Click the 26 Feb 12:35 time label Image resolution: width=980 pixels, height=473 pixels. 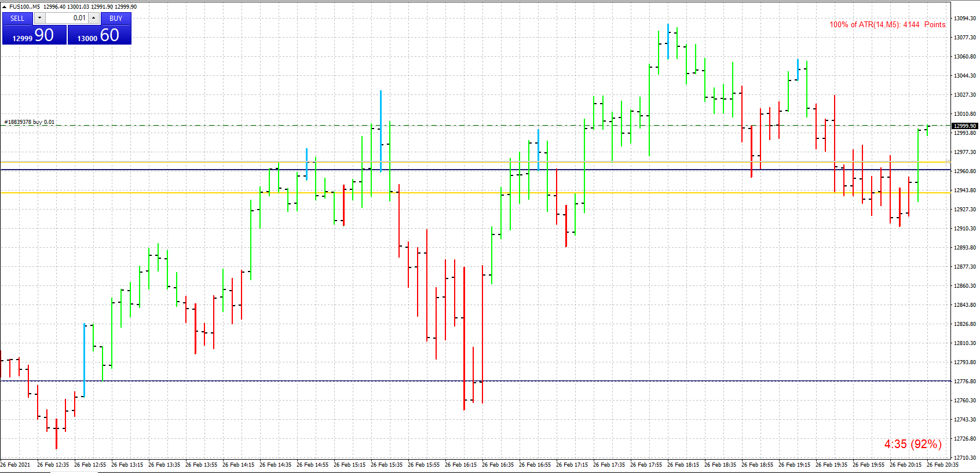point(53,465)
